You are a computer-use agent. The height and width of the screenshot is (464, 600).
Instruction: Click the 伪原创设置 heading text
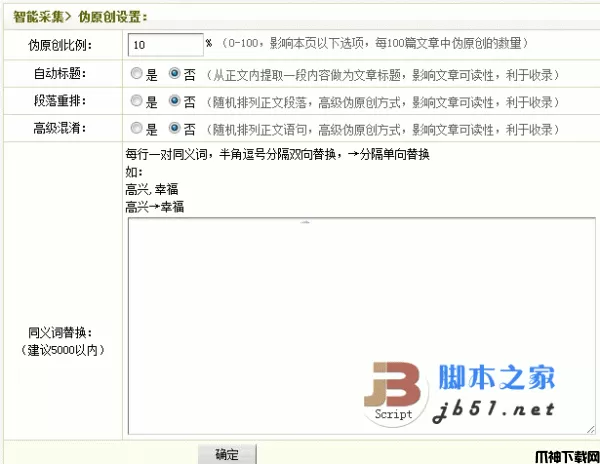[112, 16]
